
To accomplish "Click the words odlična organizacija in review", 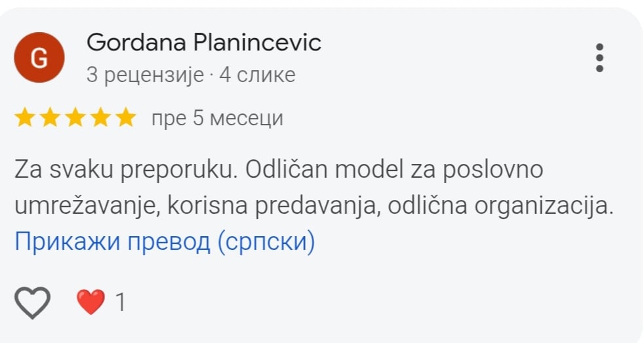I will (500, 205).
